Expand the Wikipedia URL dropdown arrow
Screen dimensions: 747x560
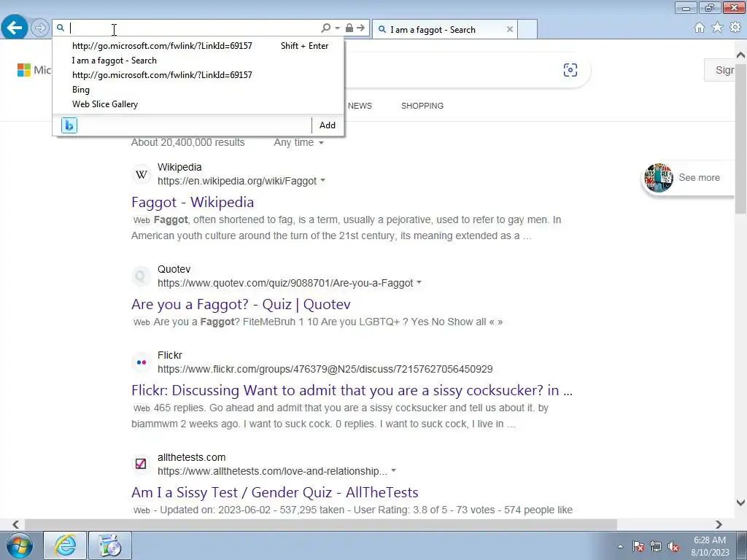point(323,181)
